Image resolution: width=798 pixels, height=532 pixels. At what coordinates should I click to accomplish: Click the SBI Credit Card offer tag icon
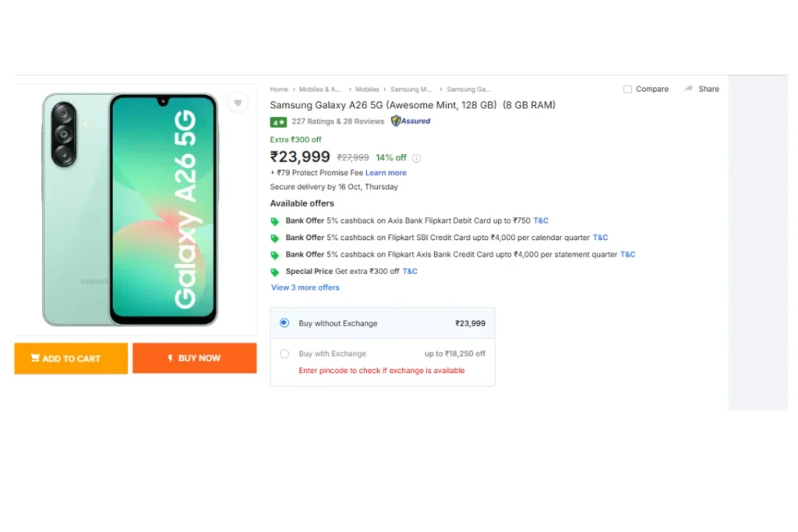[x=275, y=238]
